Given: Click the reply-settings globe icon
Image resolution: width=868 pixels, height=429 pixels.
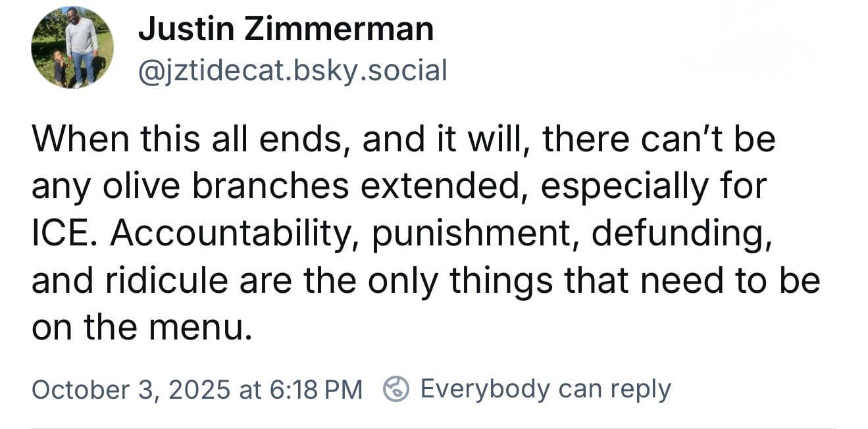Looking at the screenshot, I should pyautogui.click(x=397, y=389).
